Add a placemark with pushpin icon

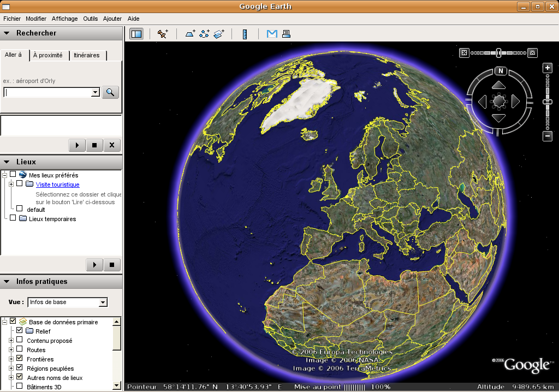tap(163, 34)
